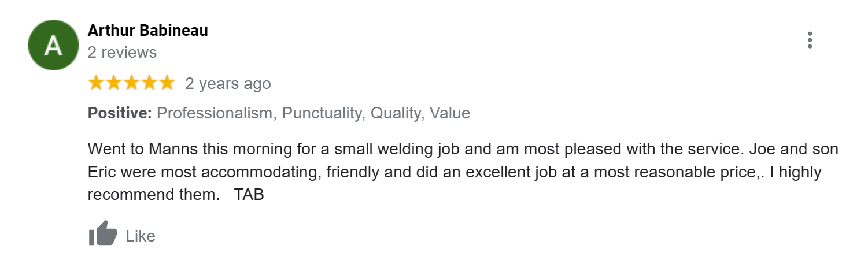Click the first rating star
The height and width of the screenshot is (271, 868).
click(x=95, y=83)
